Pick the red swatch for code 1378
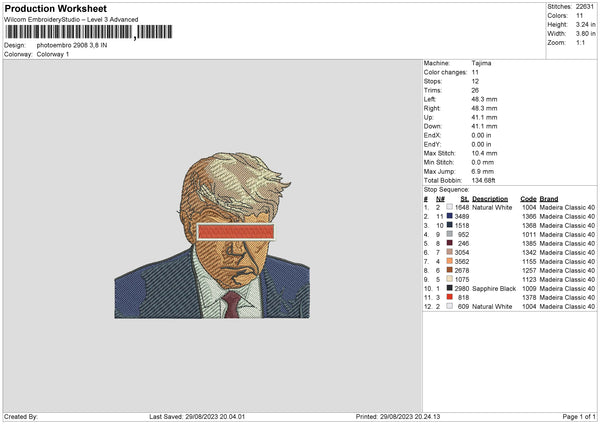This screenshot has width=600, height=424. pos(449,297)
